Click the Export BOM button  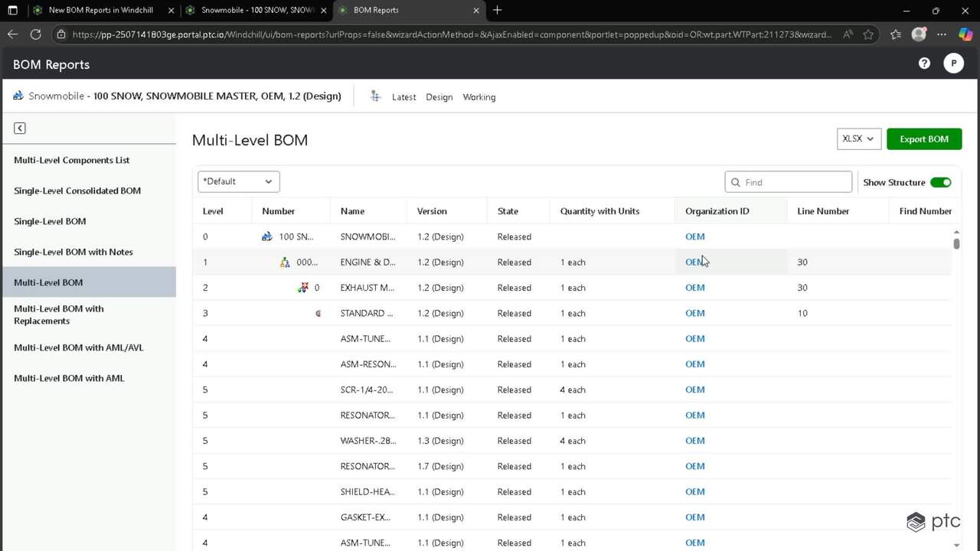click(924, 139)
